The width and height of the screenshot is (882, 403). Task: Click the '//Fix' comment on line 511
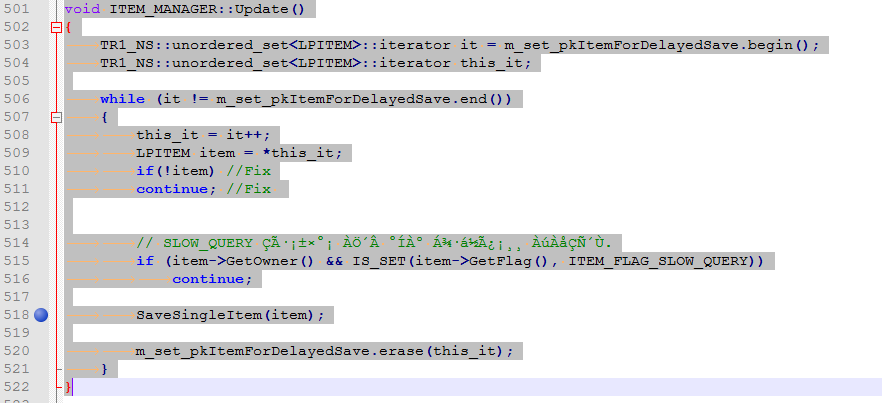(x=249, y=189)
